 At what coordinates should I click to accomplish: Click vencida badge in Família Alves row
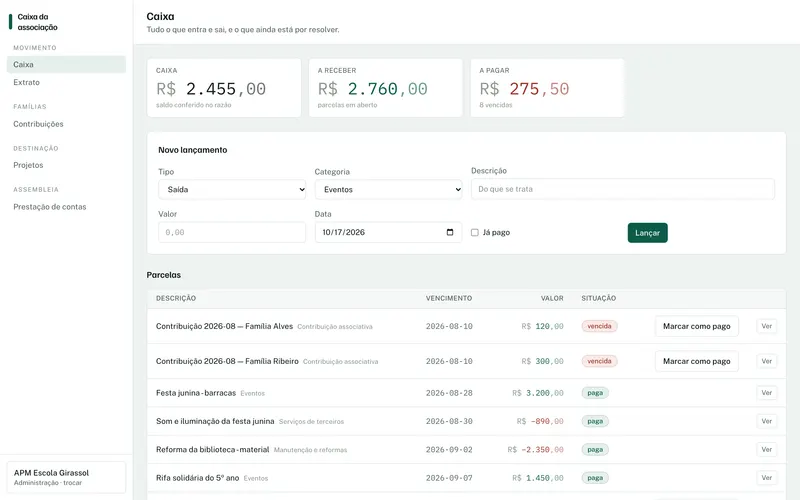(x=599, y=326)
